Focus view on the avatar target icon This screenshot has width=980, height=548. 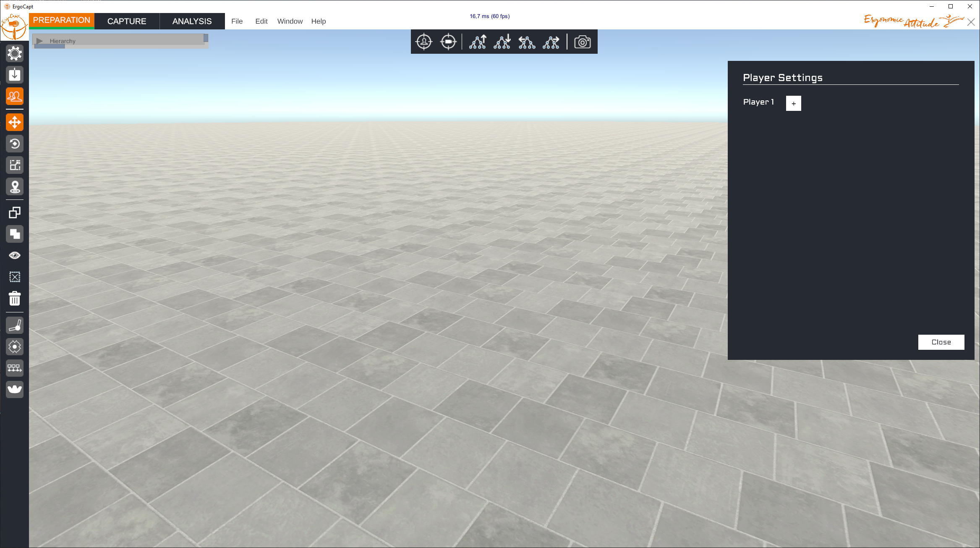(424, 42)
